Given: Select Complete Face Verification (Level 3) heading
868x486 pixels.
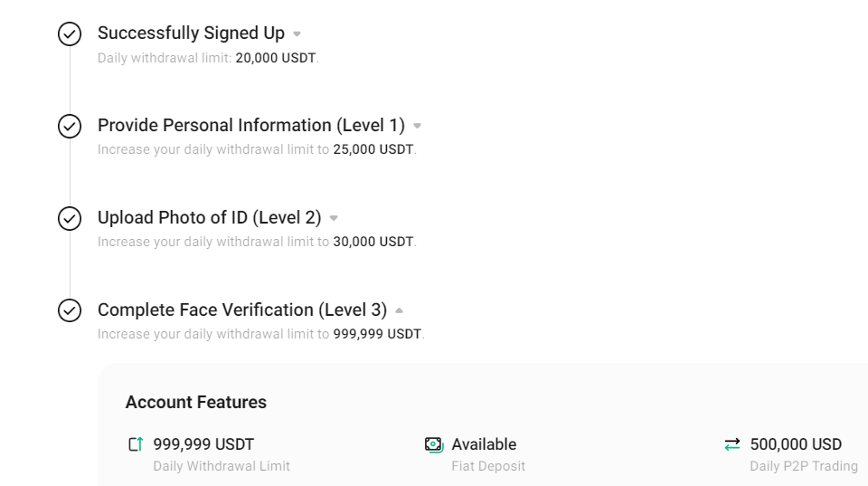Looking at the screenshot, I should (242, 310).
